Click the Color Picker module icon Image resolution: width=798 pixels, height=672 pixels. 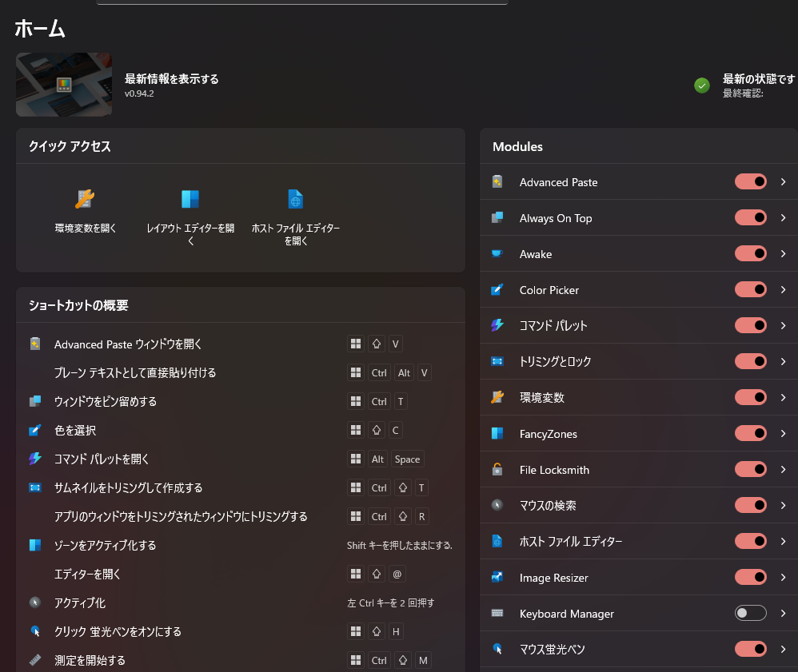497,290
